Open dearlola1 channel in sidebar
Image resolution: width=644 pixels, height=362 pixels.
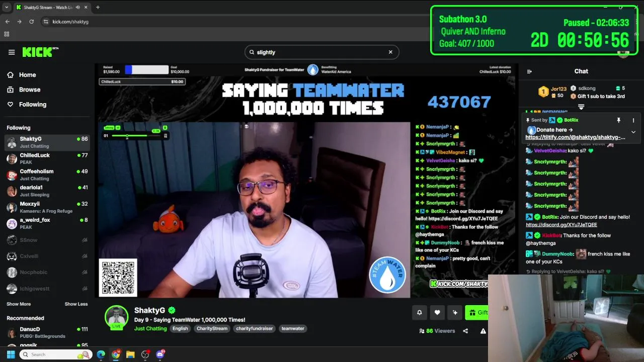pos(47,191)
